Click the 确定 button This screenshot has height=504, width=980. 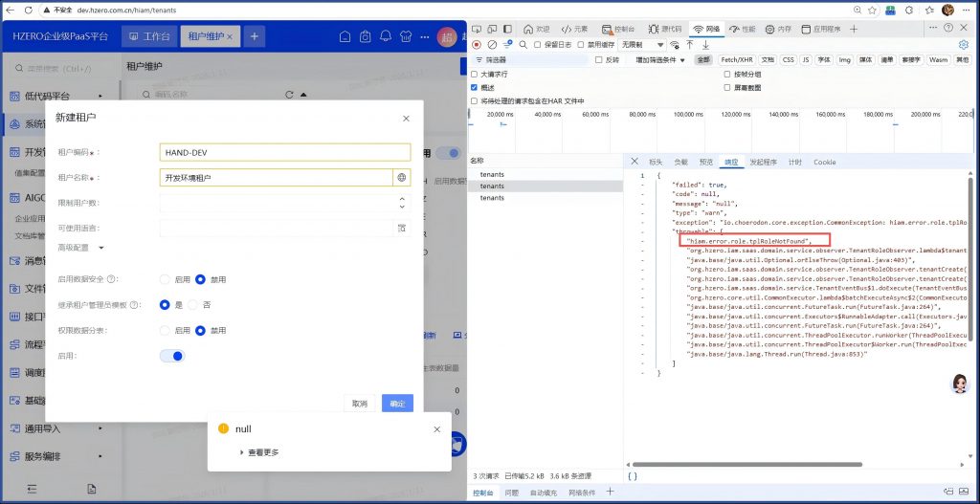point(397,404)
